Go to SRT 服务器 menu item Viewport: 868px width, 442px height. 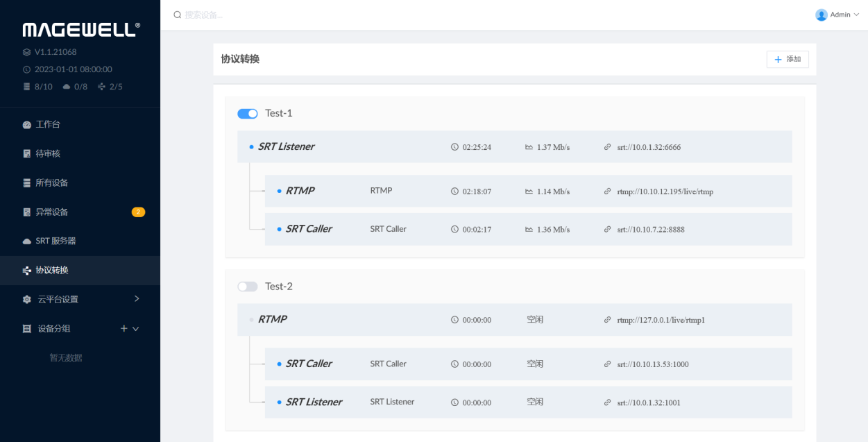56,241
